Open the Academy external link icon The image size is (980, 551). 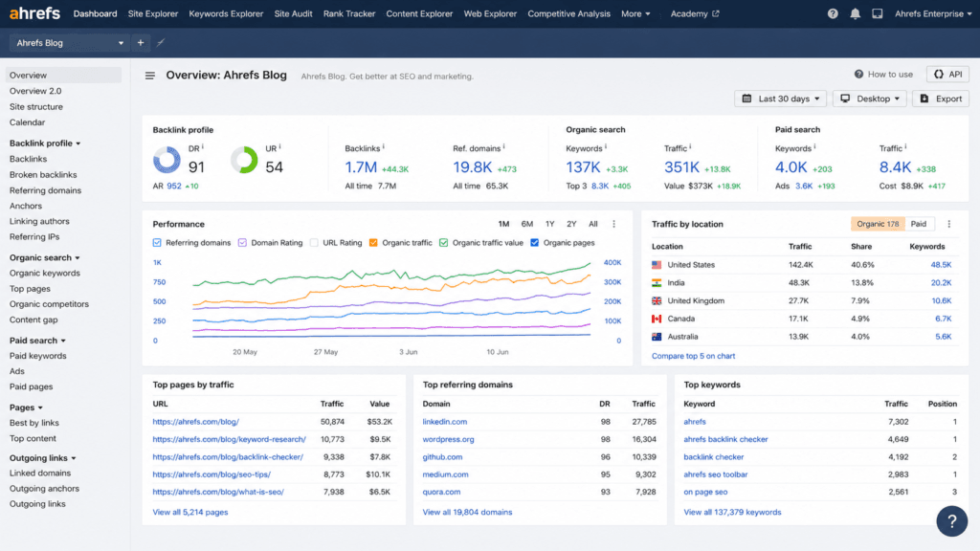pyautogui.click(x=716, y=13)
